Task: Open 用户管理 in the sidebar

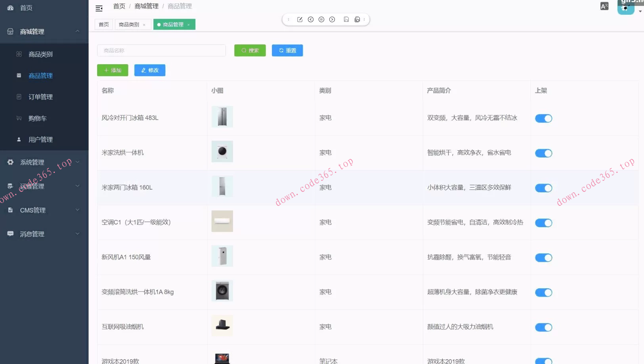Action: tap(40, 139)
